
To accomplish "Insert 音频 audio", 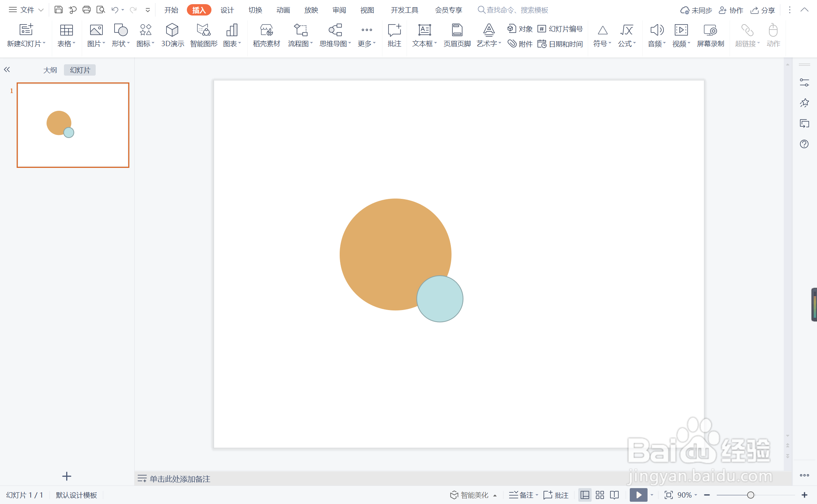I will pos(657,36).
